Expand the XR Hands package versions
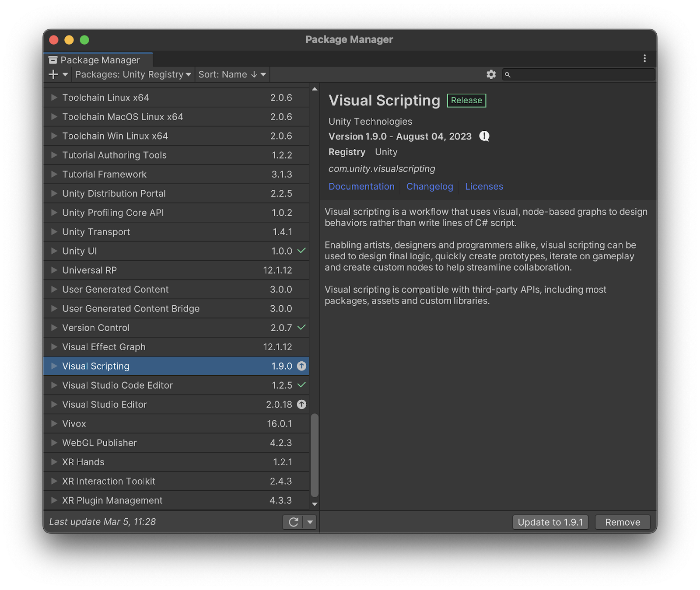The height and width of the screenshot is (590, 700). click(54, 462)
